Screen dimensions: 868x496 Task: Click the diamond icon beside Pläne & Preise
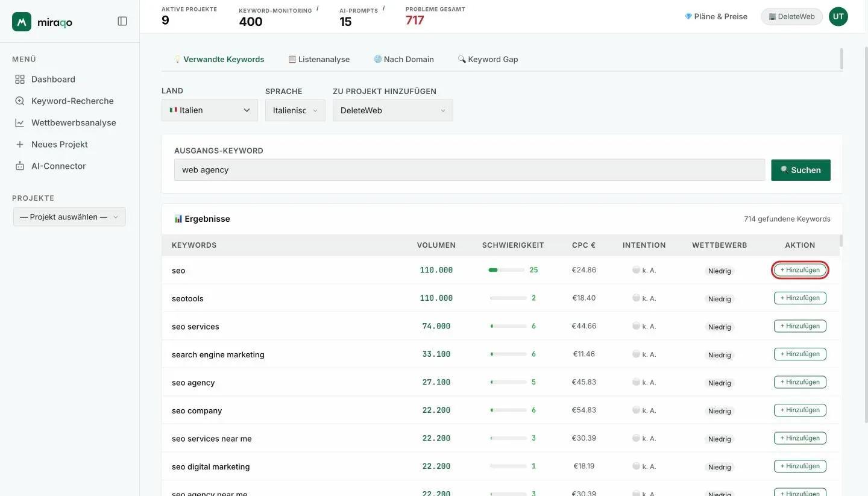point(688,17)
